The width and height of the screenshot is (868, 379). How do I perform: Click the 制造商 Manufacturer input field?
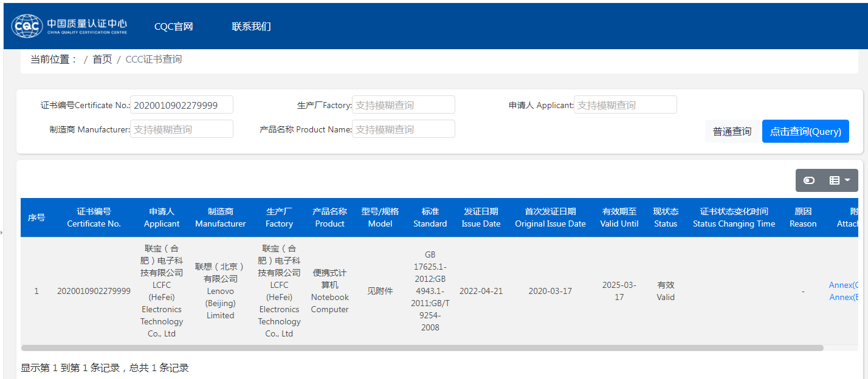pos(182,129)
